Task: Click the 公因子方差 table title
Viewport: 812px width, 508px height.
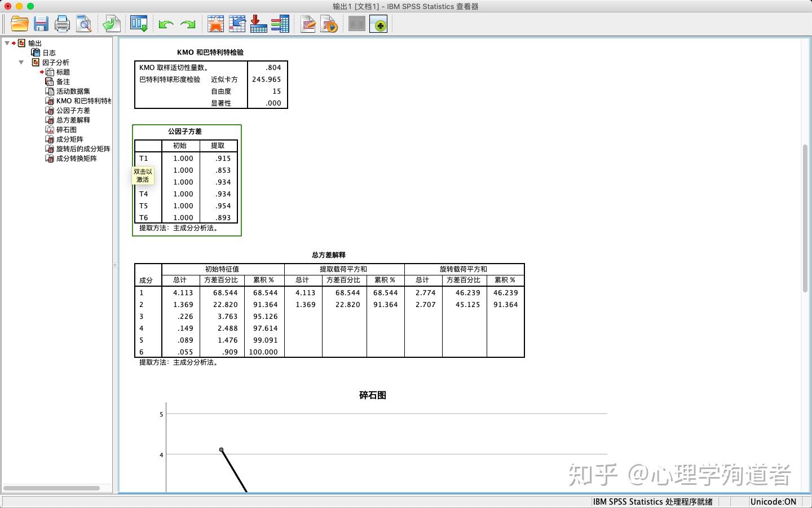Action: point(185,131)
